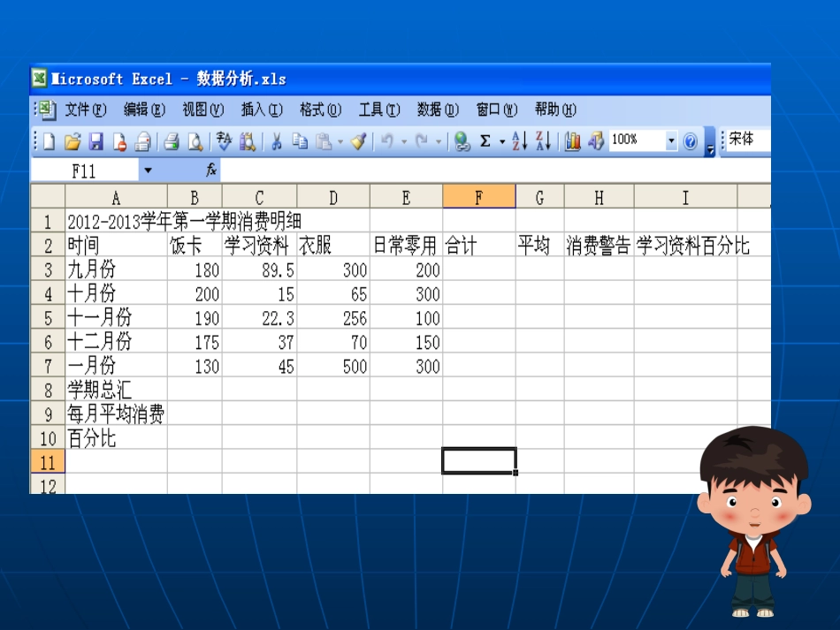Select the Format Painter brush

(358, 142)
